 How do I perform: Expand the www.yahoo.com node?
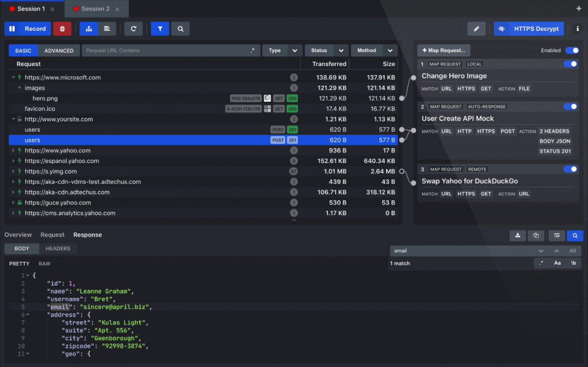[x=13, y=150]
